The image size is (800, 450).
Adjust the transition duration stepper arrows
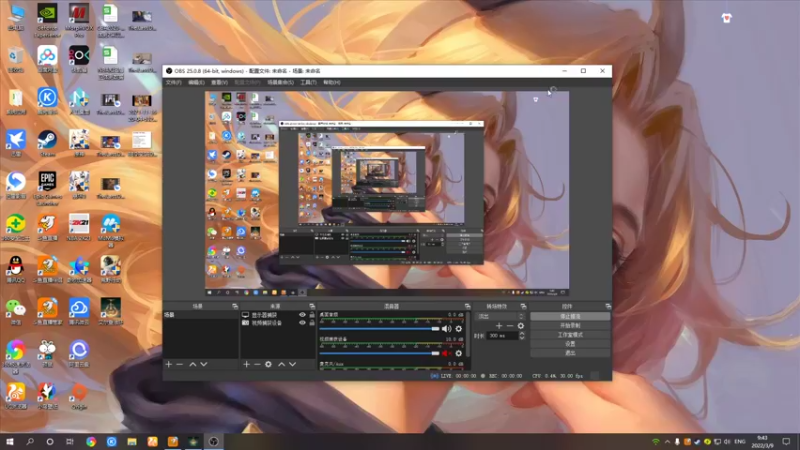521,335
